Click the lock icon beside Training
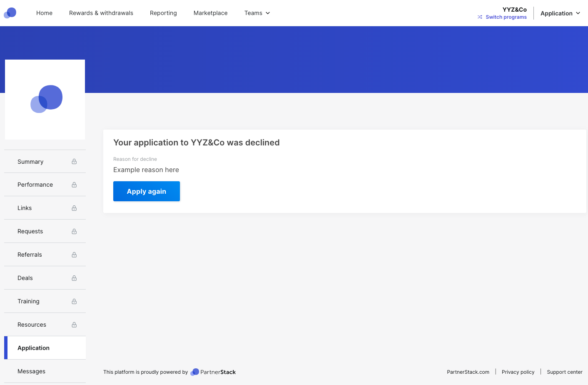Viewport: 588px width, 385px height. coord(74,301)
